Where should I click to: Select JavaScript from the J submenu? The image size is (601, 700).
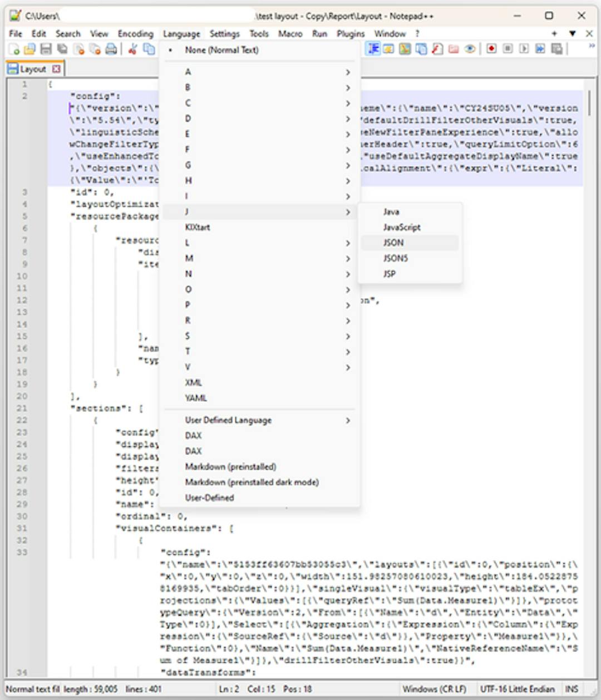410,227
